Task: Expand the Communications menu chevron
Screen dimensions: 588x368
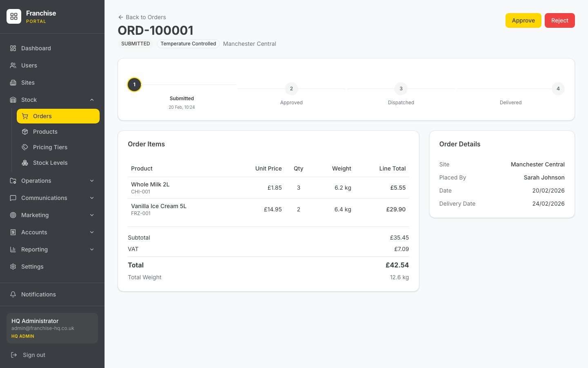Action: click(92, 198)
